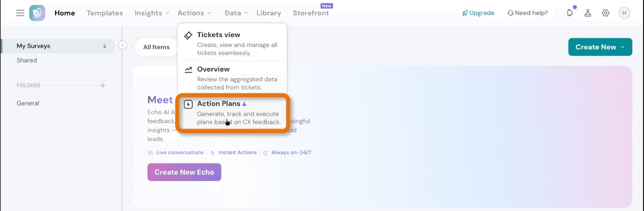This screenshot has height=211, width=644.
Task: Click the hamburger menu icon
Action: [20, 13]
